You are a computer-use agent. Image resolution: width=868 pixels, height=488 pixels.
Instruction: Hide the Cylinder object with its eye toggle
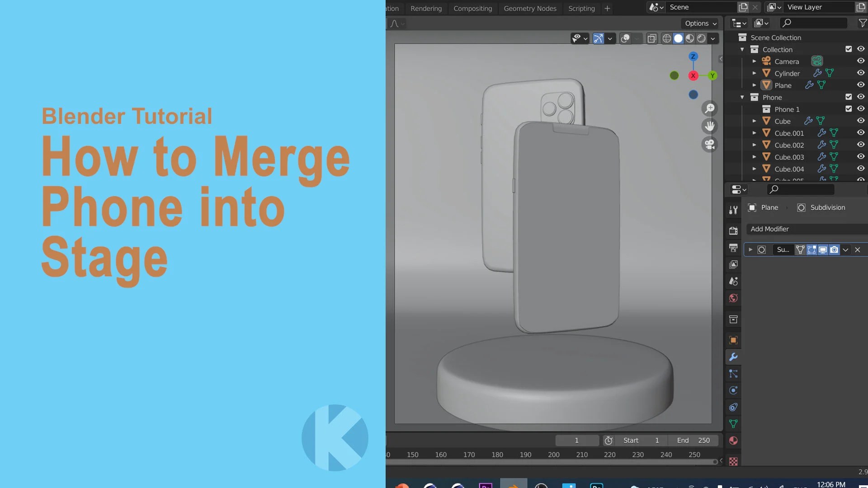coord(861,73)
